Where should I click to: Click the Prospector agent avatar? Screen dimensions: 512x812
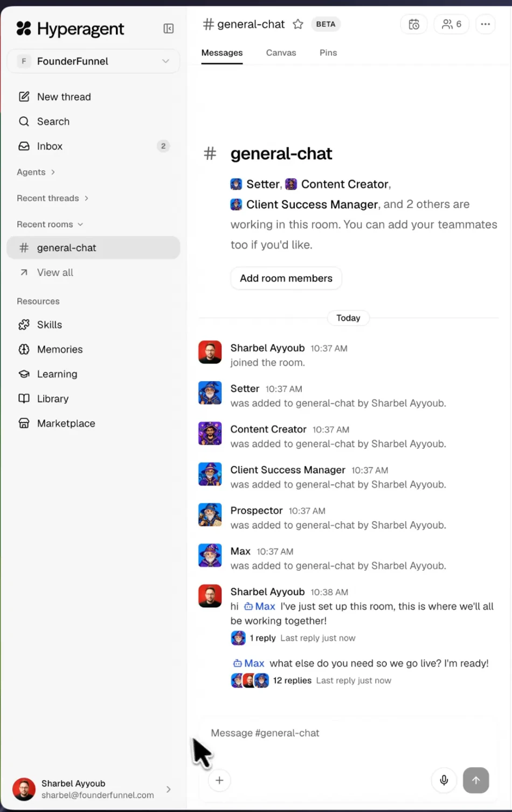210,515
